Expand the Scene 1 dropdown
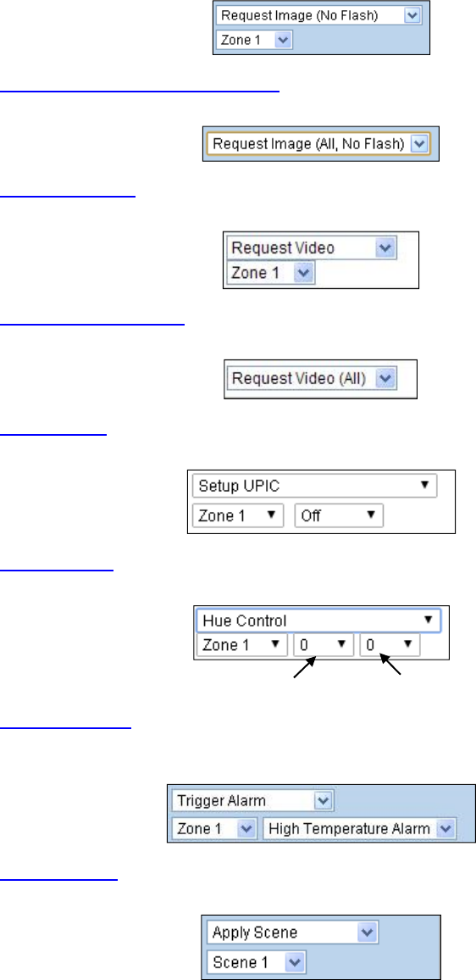This screenshot has width=476, height=980. pyautogui.click(x=257, y=962)
